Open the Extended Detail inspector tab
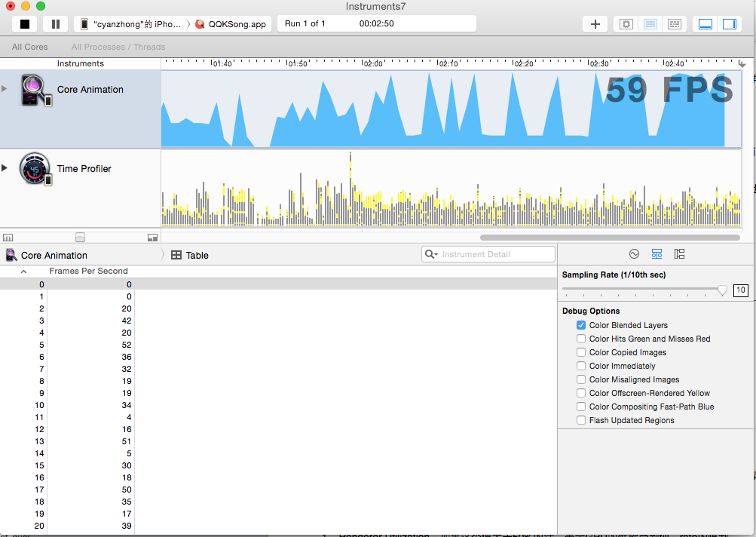 (x=679, y=254)
